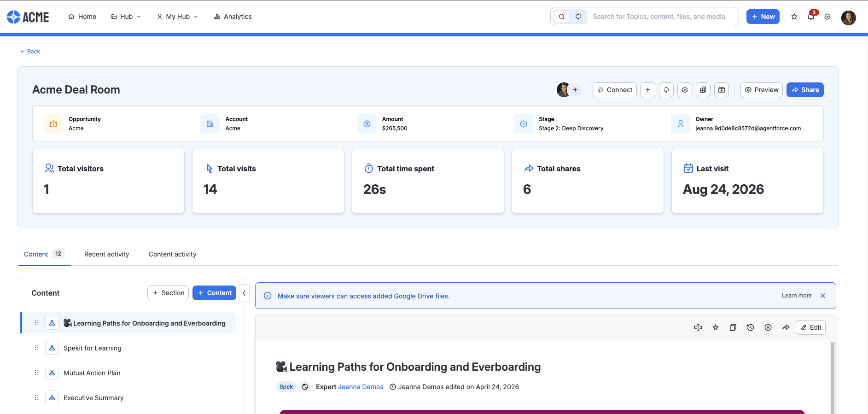
Task: Open the settings gear in top navigation
Action: [x=827, y=17]
